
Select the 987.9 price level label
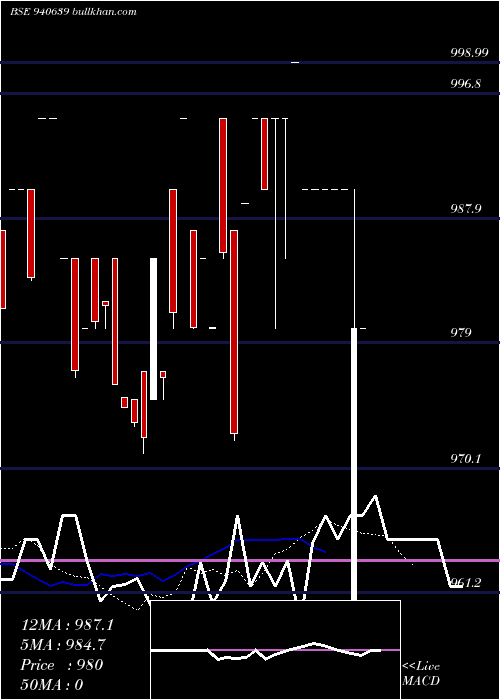click(x=466, y=208)
